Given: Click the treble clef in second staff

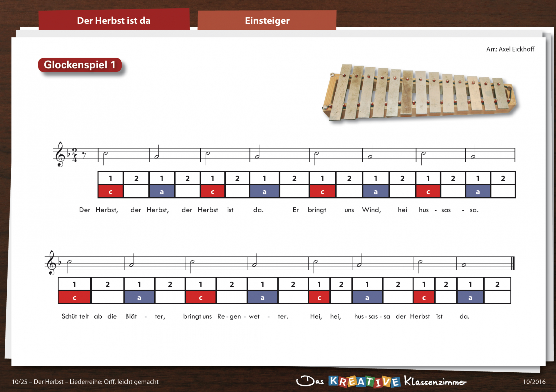Looking at the screenshot, I should click(51, 263).
